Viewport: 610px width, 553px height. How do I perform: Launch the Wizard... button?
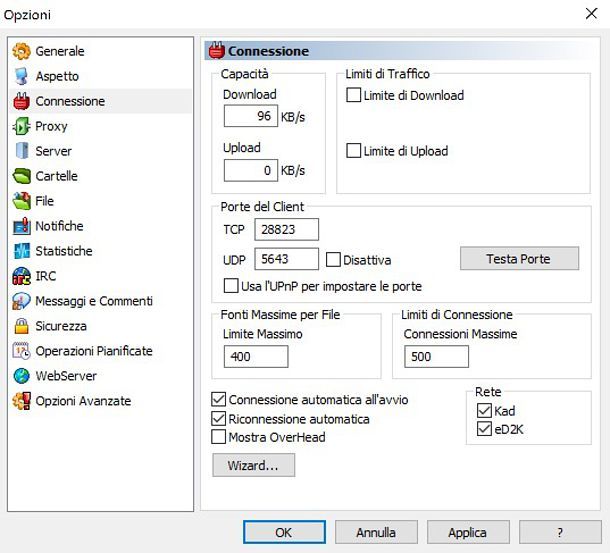(x=254, y=465)
